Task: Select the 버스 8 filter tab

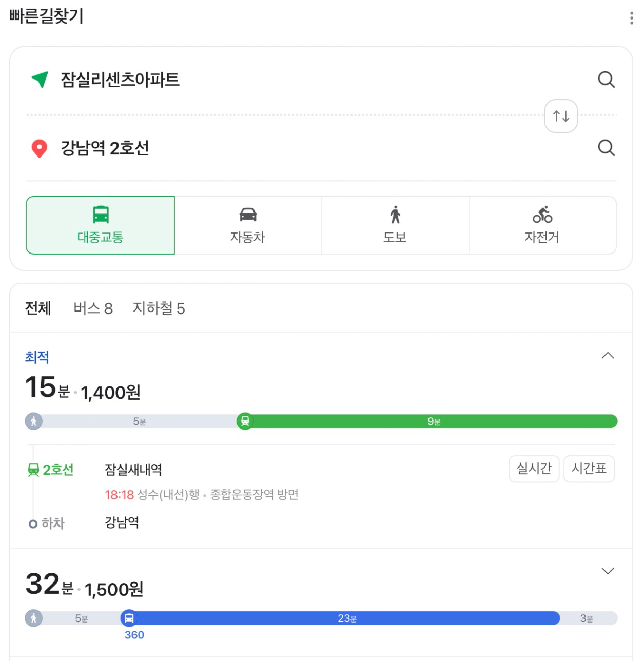Action: [93, 308]
